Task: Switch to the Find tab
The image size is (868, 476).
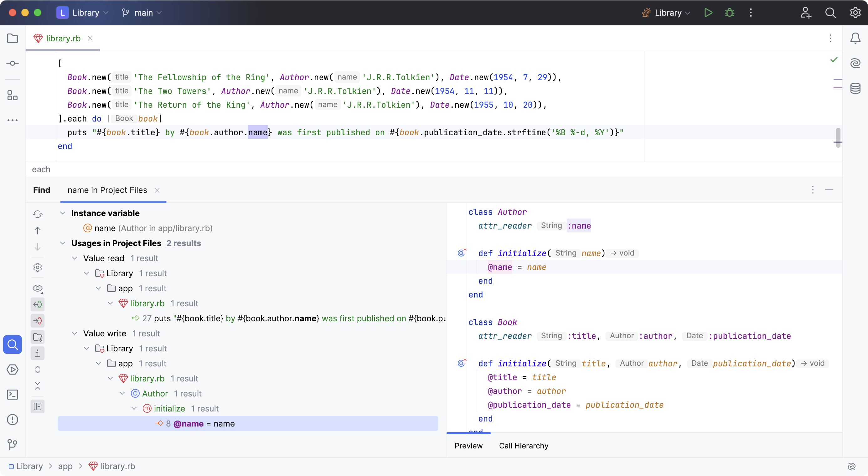Action: pos(42,190)
